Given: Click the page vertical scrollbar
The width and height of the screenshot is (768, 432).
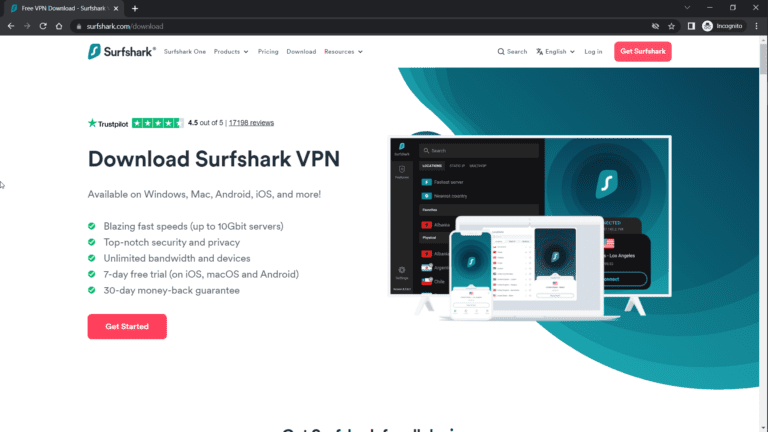Looking at the screenshot, I should click(763, 234).
